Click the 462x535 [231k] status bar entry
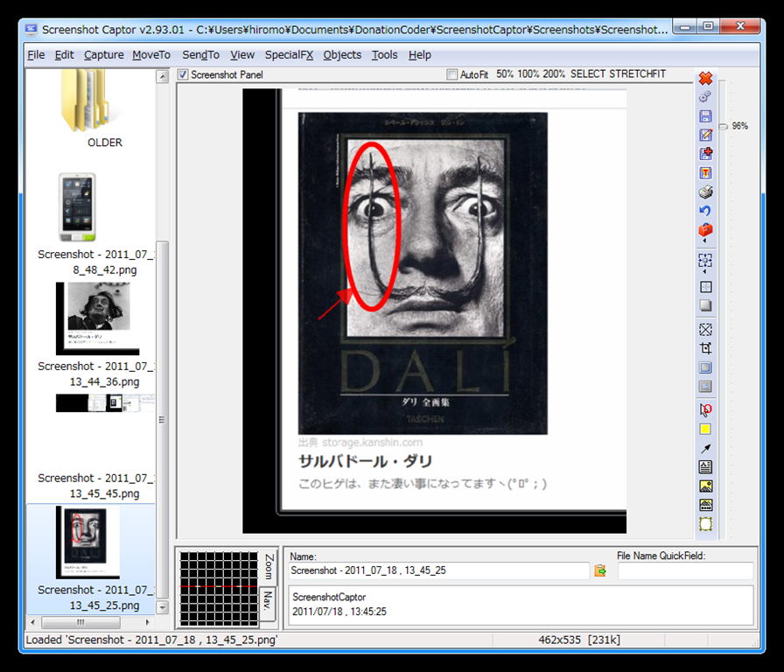 (579, 640)
